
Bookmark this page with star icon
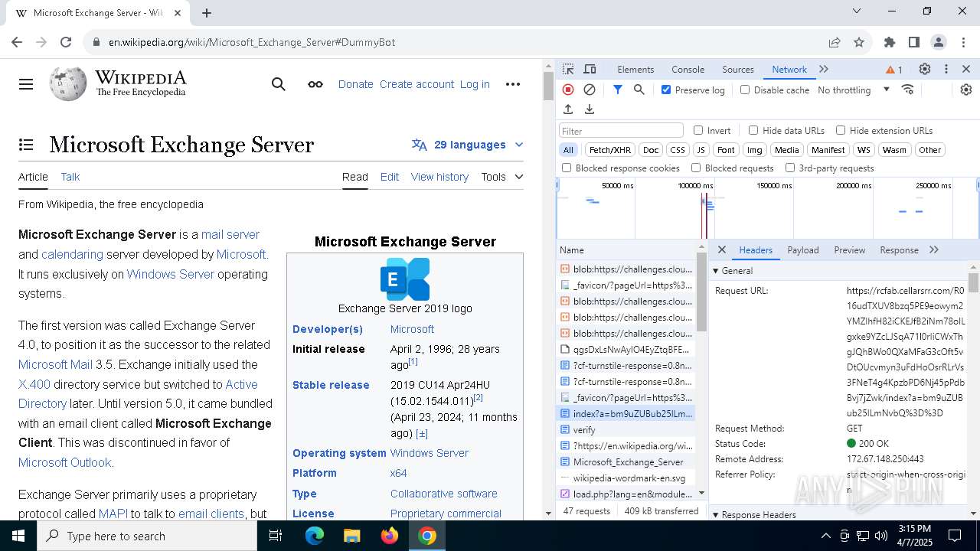[859, 42]
